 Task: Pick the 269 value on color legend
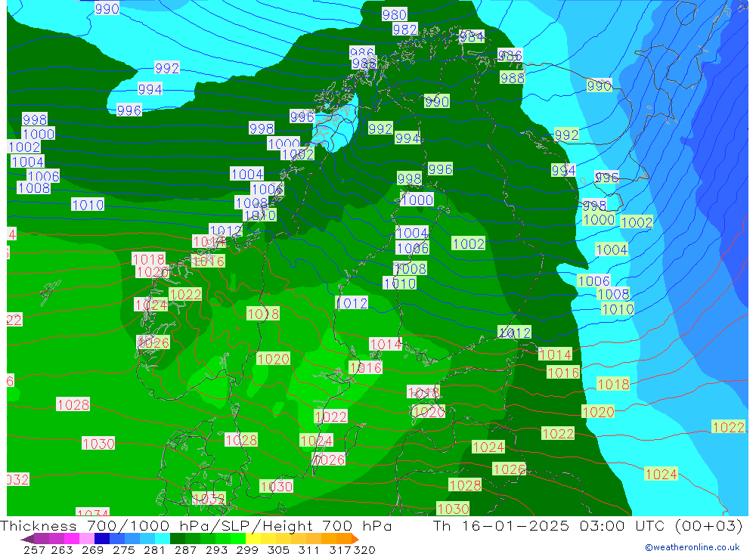[92, 549]
